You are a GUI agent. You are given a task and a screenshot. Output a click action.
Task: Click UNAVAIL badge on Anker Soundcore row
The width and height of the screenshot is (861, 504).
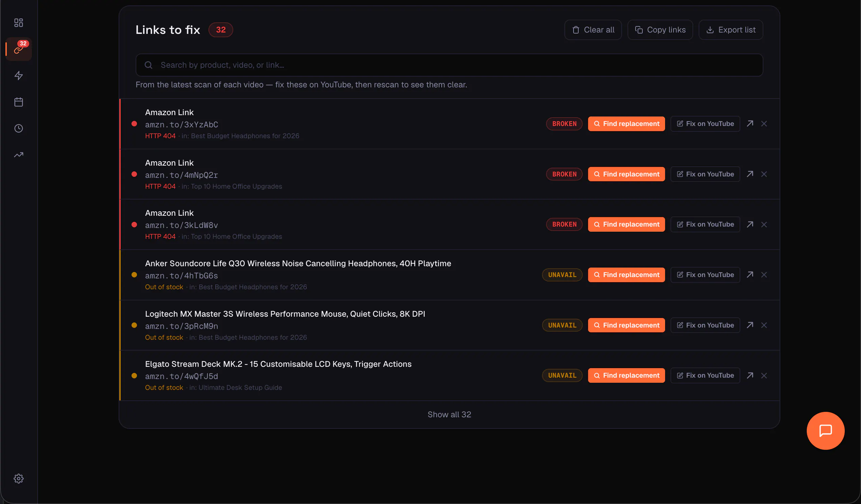click(562, 275)
